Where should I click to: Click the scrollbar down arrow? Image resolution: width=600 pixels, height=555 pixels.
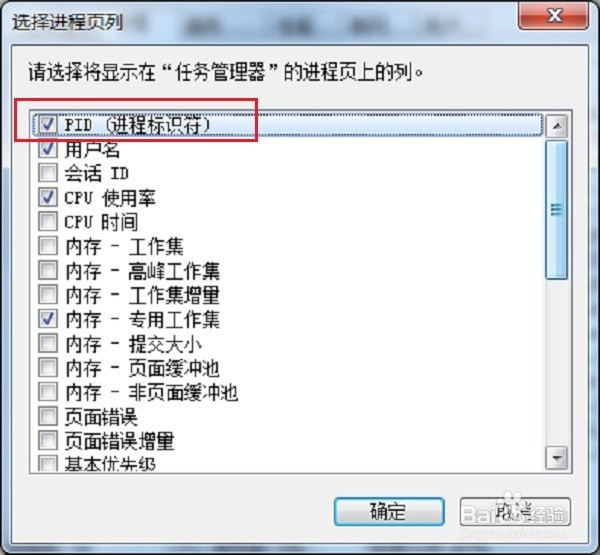click(557, 457)
